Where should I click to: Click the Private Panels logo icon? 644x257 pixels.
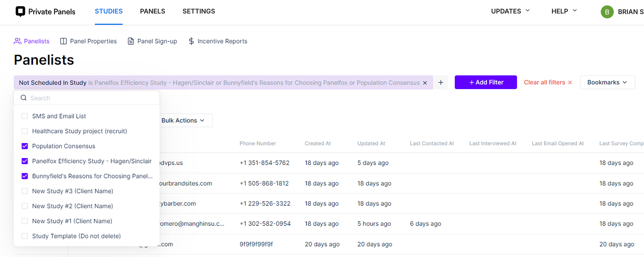[20, 11]
